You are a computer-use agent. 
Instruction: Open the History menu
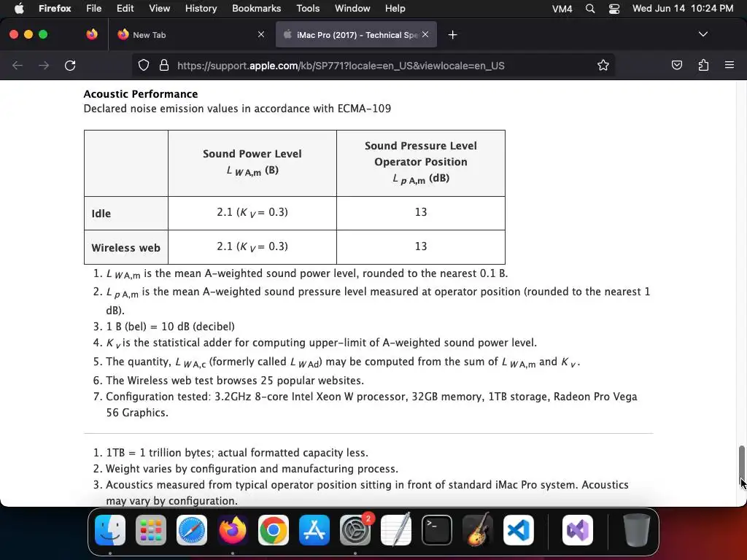(201, 9)
